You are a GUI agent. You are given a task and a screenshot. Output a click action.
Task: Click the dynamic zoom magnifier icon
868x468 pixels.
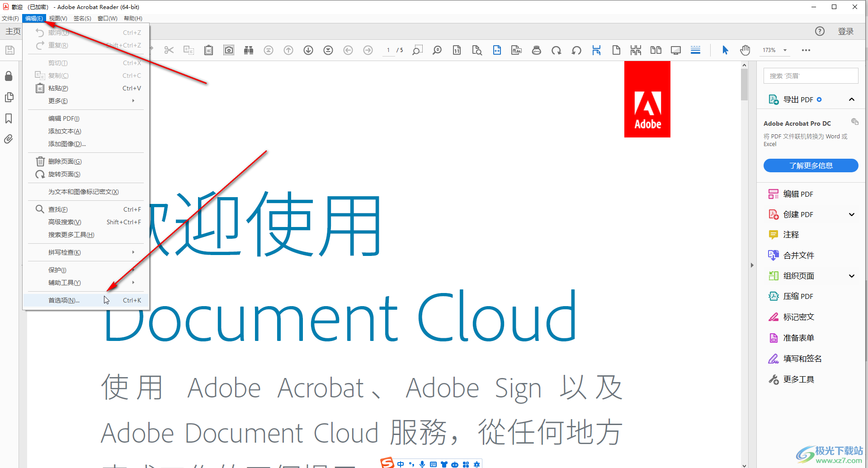pyautogui.click(x=437, y=50)
